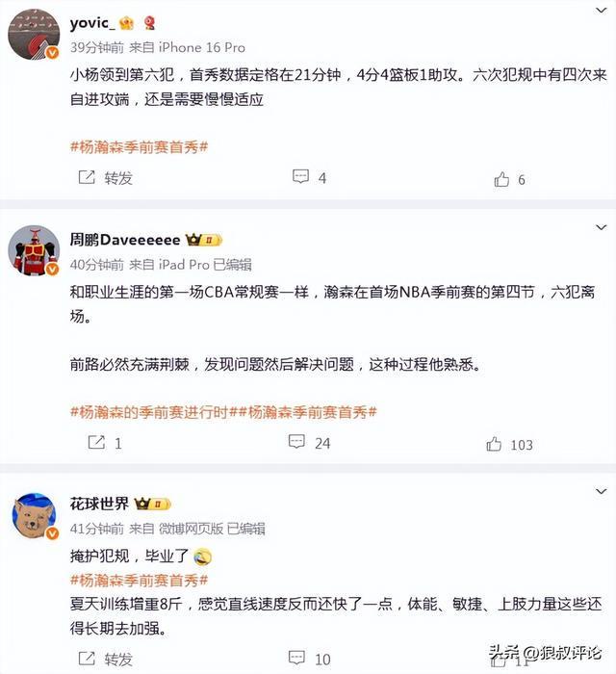Like yovic_'s post with thumbs-up icon

[x=501, y=179]
